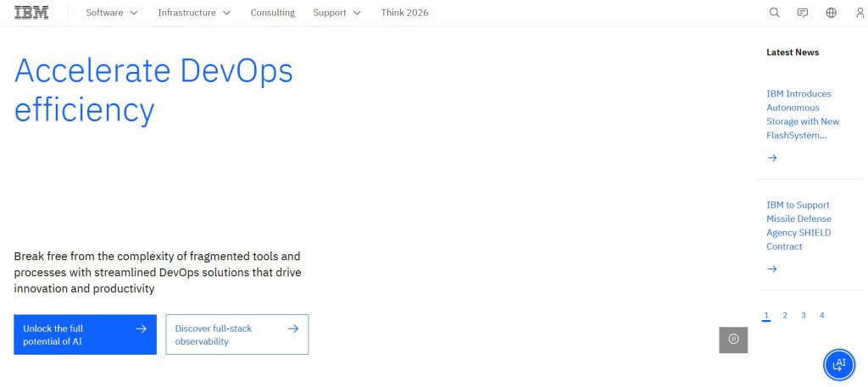Pause the hero carousel

733,340
